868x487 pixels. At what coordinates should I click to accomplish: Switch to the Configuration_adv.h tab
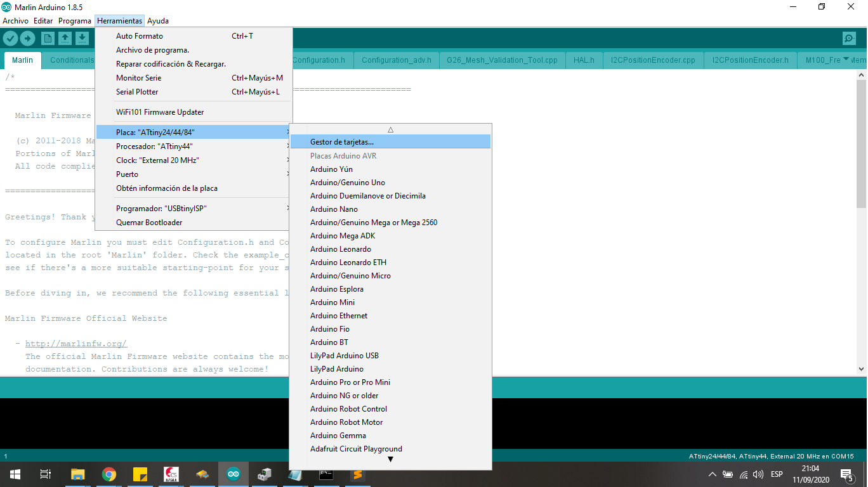coord(397,60)
